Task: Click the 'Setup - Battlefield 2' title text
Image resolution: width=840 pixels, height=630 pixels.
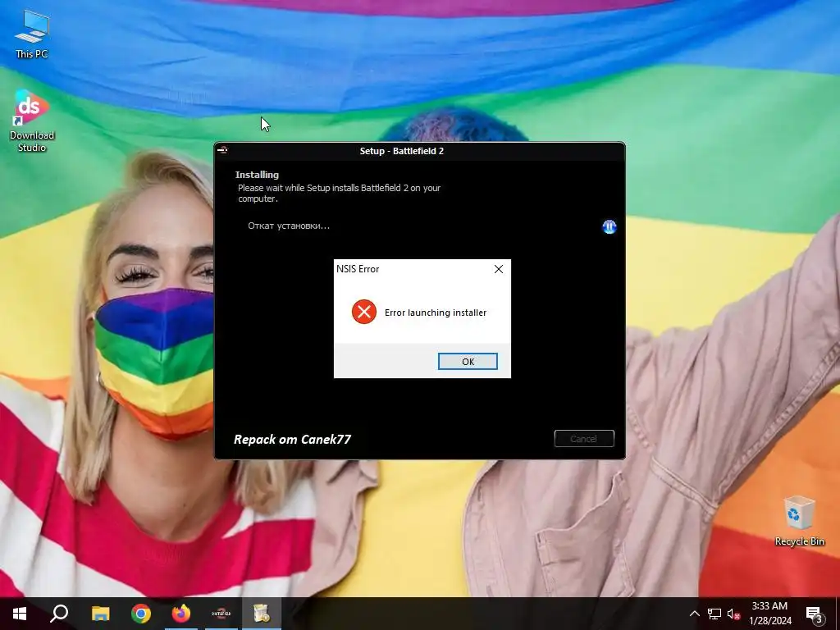Action: (x=402, y=151)
